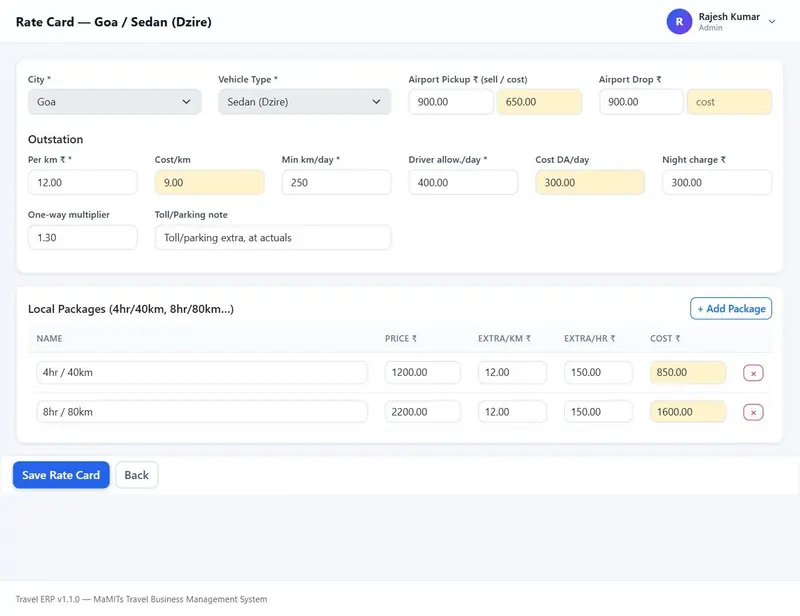Open the Vehicle Type dropdown

(x=305, y=102)
